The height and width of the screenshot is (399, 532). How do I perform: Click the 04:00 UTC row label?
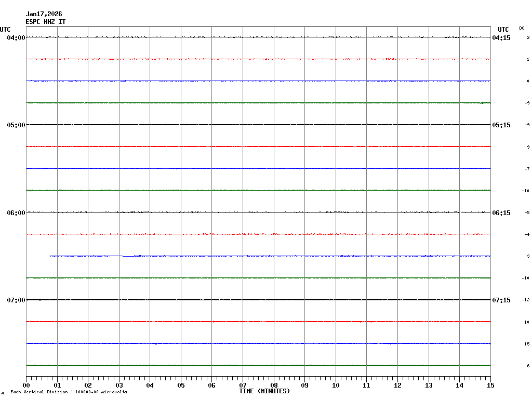tap(16, 38)
